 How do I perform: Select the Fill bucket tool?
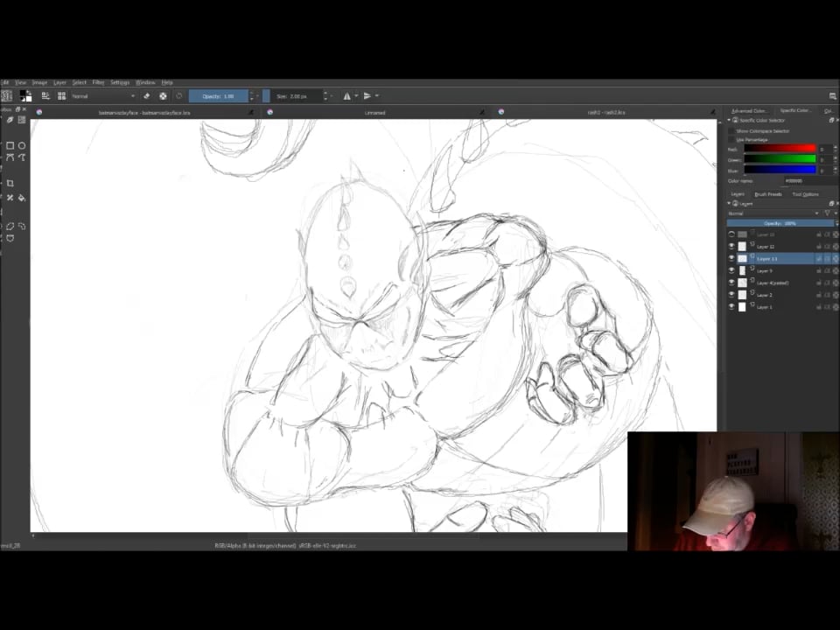22,198
